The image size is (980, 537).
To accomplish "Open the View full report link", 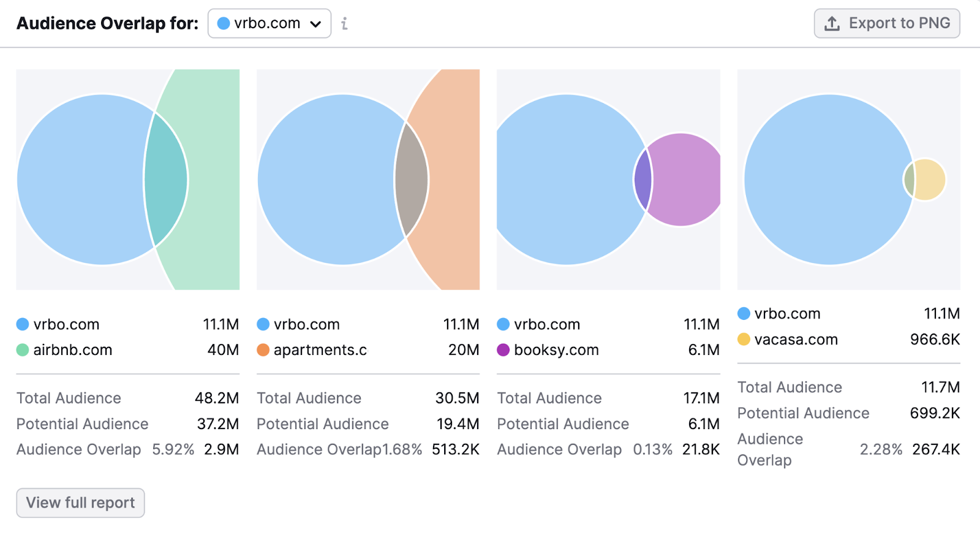I will (x=80, y=503).
